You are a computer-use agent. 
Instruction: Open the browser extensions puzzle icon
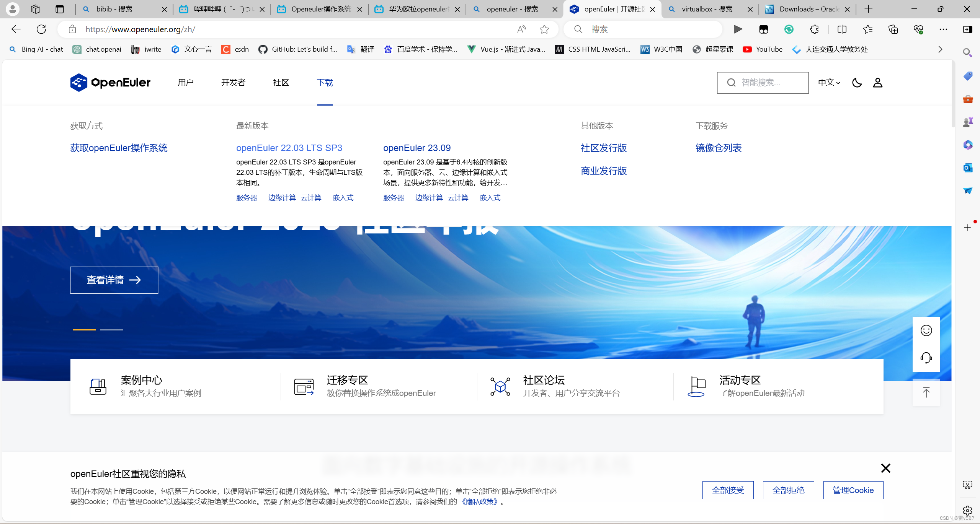coord(814,29)
